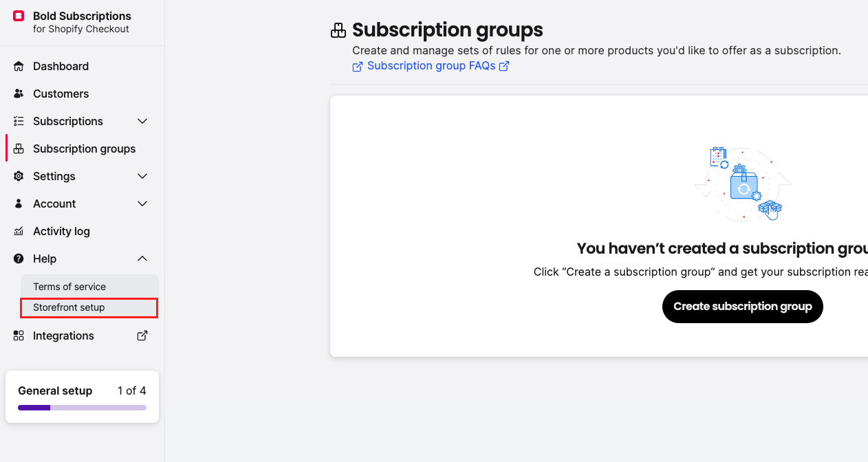The width and height of the screenshot is (868, 462).
Task: Click the General setup progress bar
Action: click(82, 407)
